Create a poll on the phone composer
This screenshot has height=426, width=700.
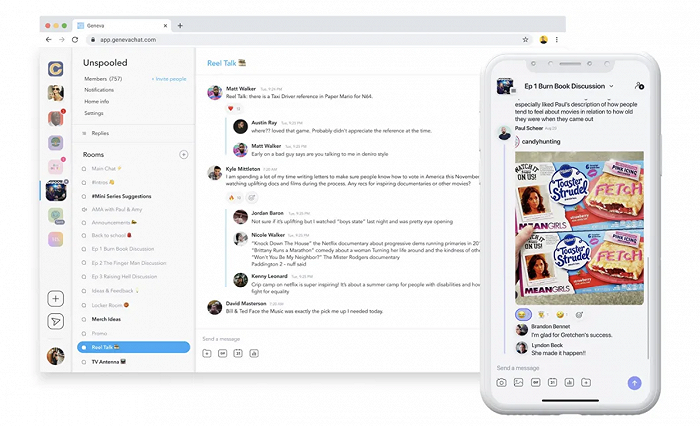click(x=569, y=383)
